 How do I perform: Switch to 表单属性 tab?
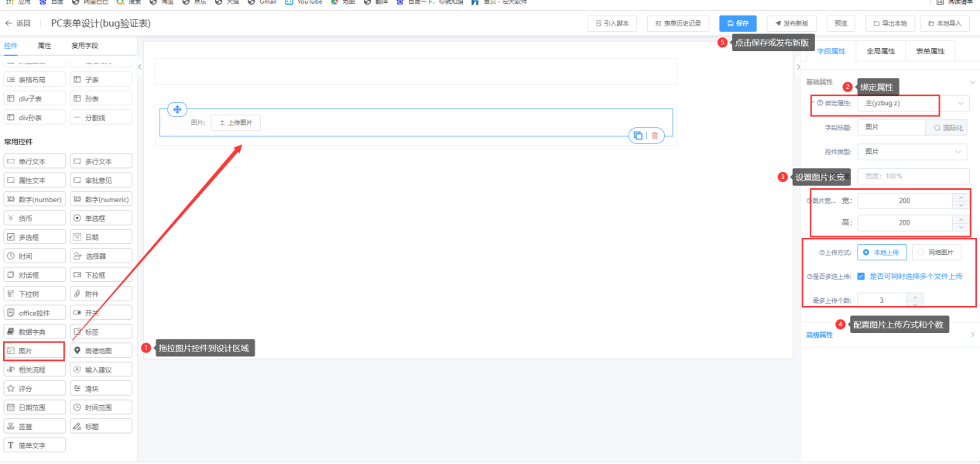tap(930, 51)
